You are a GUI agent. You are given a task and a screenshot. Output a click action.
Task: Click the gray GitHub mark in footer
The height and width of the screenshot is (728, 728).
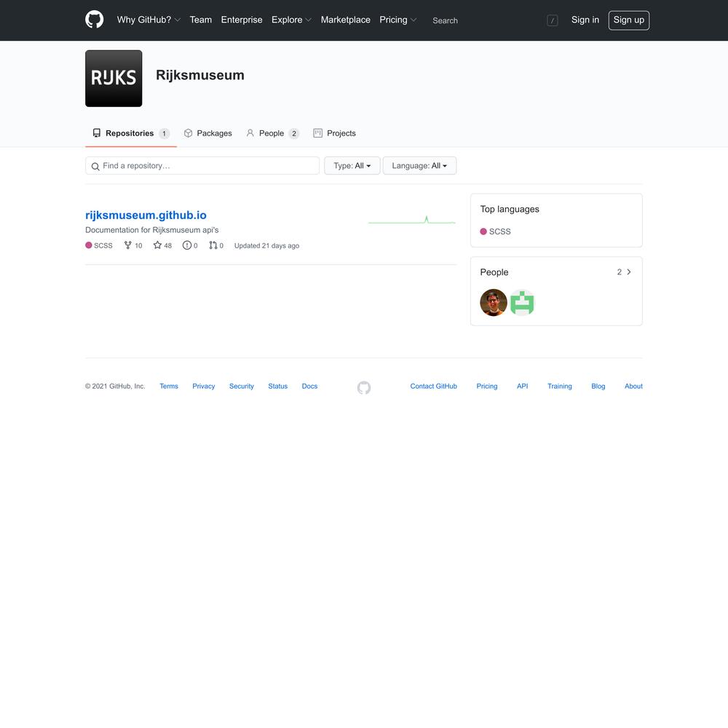pyautogui.click(x=364, y=388)
